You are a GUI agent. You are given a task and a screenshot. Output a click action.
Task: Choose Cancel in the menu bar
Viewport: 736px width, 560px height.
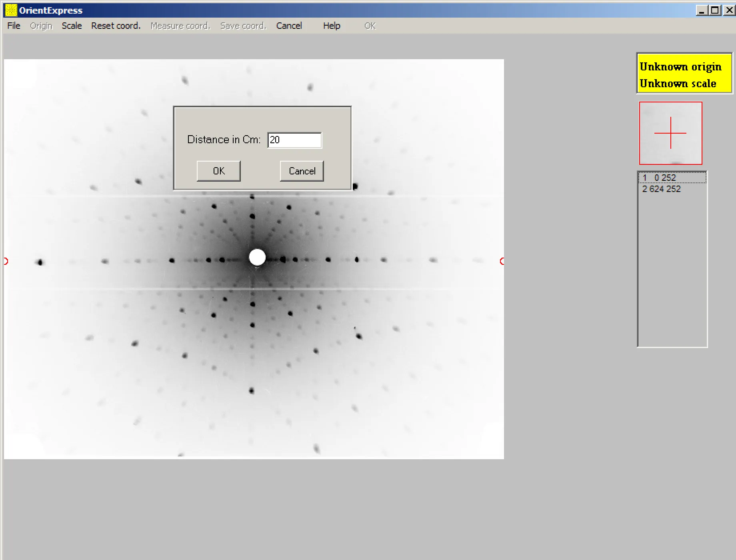pyautogui.click(x=289, y=26)
